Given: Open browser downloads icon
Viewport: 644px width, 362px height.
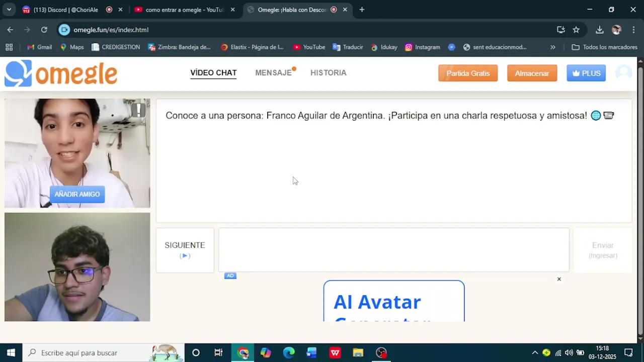Looking at the screenshot, I should 600,30.
